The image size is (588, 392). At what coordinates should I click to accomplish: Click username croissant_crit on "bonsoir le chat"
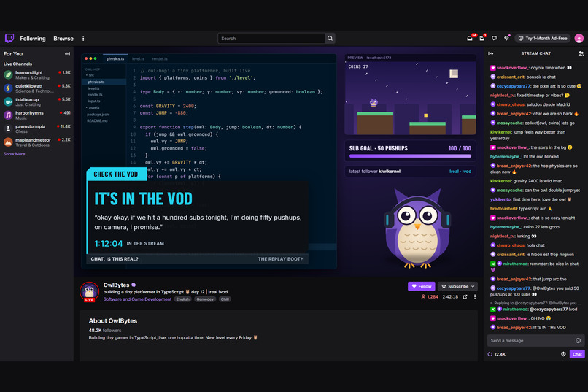pos(511,77)
